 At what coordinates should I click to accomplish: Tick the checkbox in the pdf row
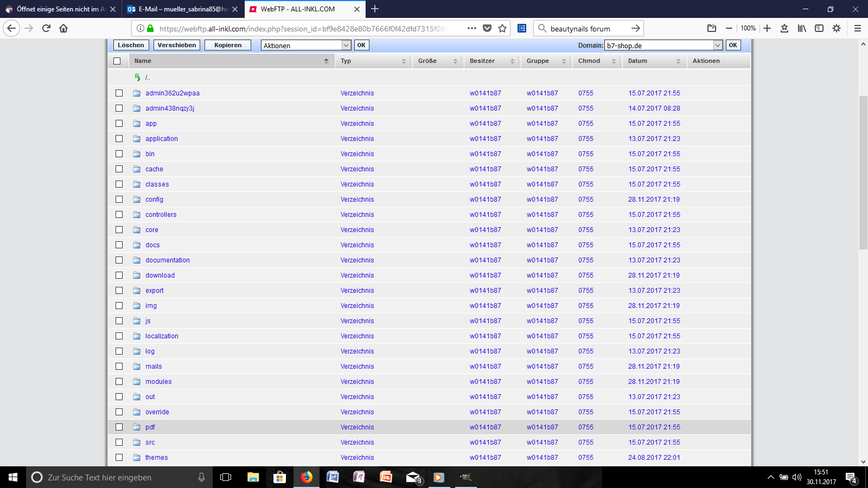pyautogui.click(x=119, y=427)
